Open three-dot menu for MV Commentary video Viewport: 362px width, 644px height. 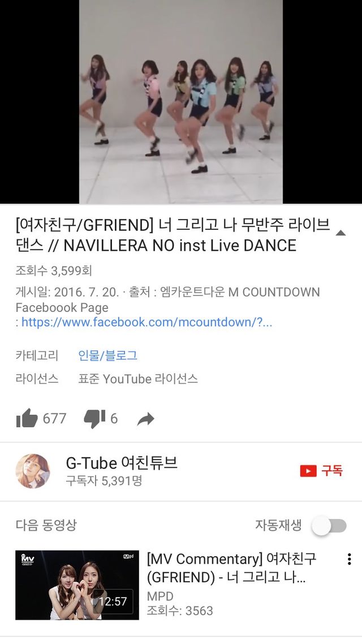pos(349,559)
